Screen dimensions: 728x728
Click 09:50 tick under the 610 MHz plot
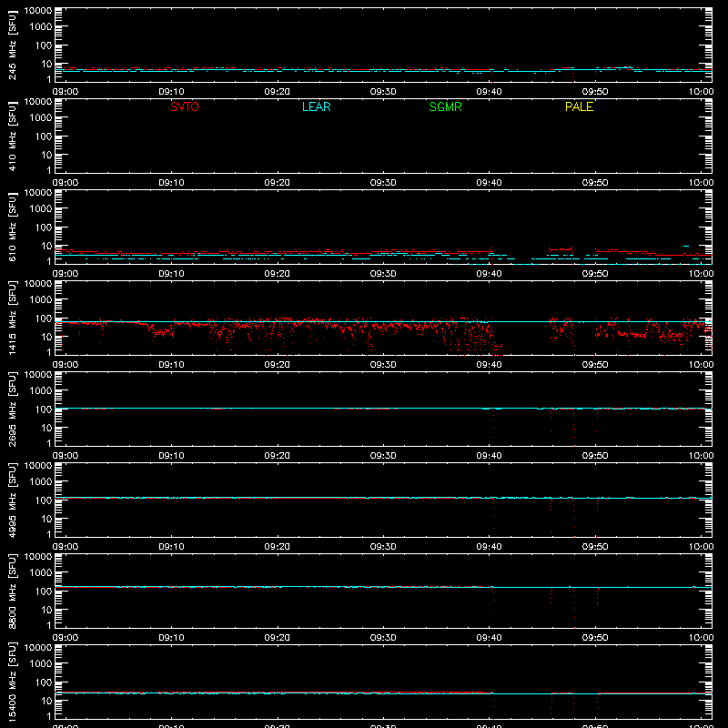tap(595, 274)
